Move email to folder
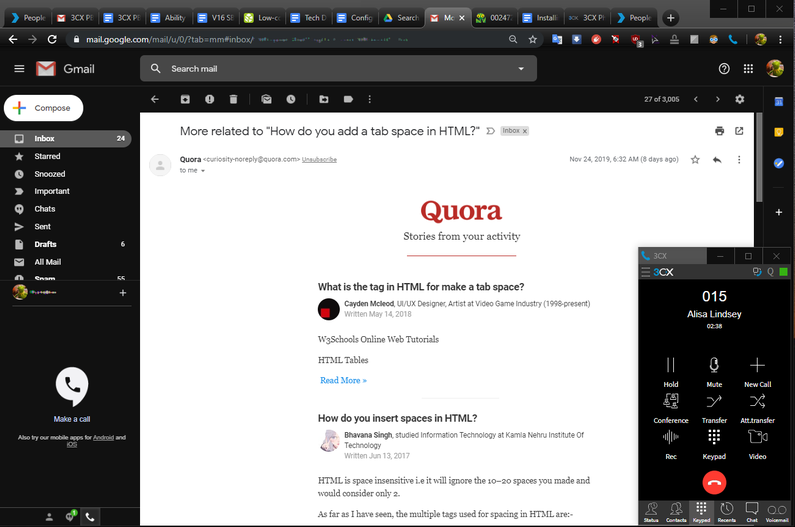Screen dimensions: 795x527 [323, 99]
